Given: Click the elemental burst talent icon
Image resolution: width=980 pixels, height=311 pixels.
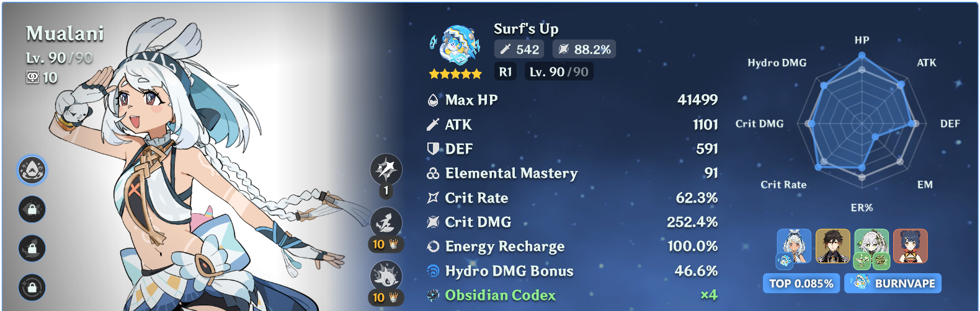Looking at the screenshot, I should tap(386, 276).
